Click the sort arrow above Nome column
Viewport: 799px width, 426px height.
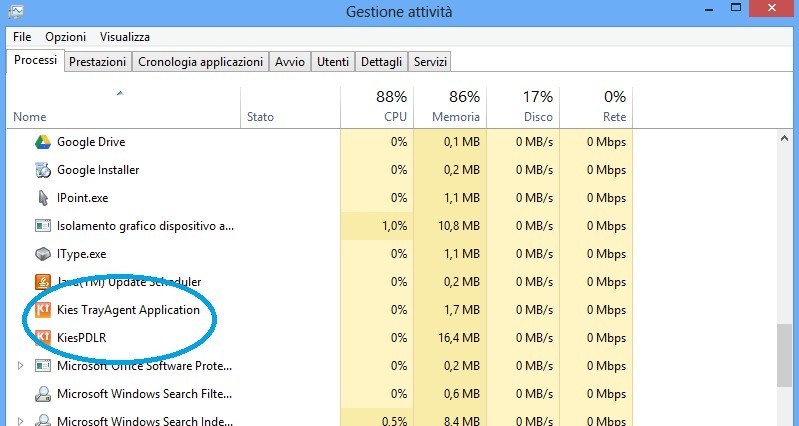coord(120,94)
